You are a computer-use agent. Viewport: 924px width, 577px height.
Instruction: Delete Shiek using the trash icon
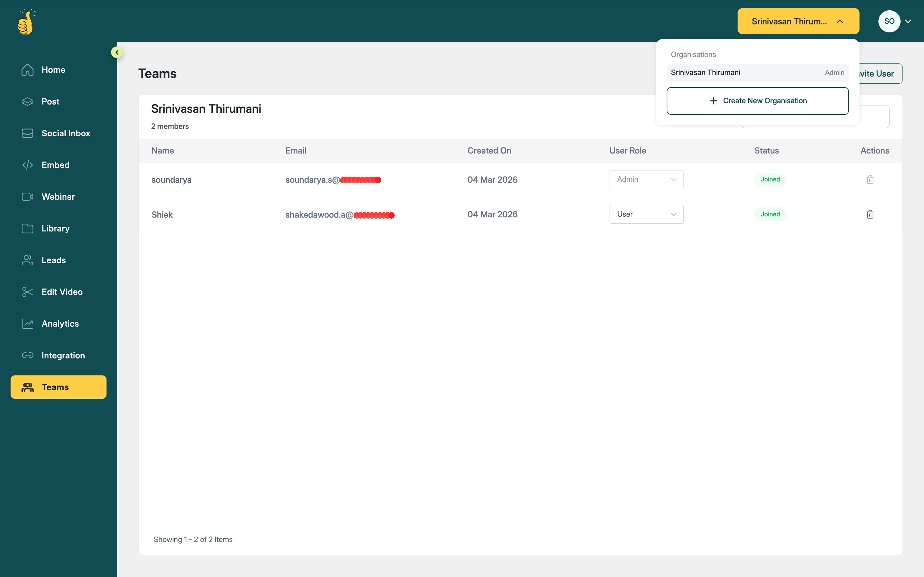click(870, 214)
